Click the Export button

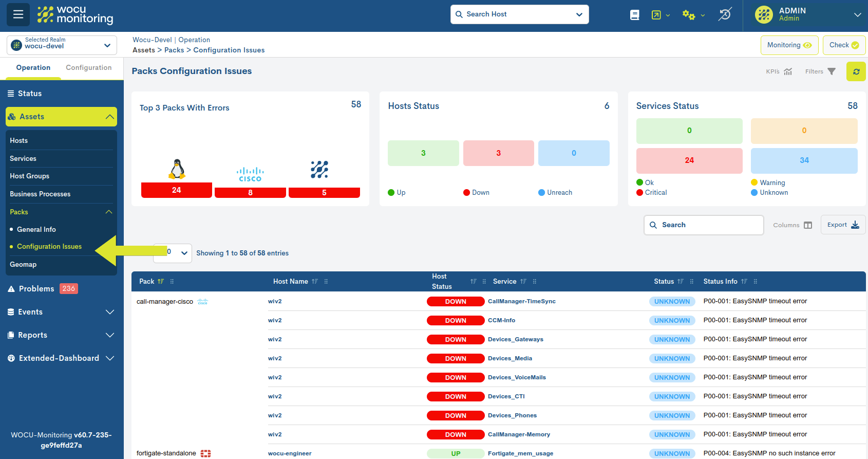point(843,225)
